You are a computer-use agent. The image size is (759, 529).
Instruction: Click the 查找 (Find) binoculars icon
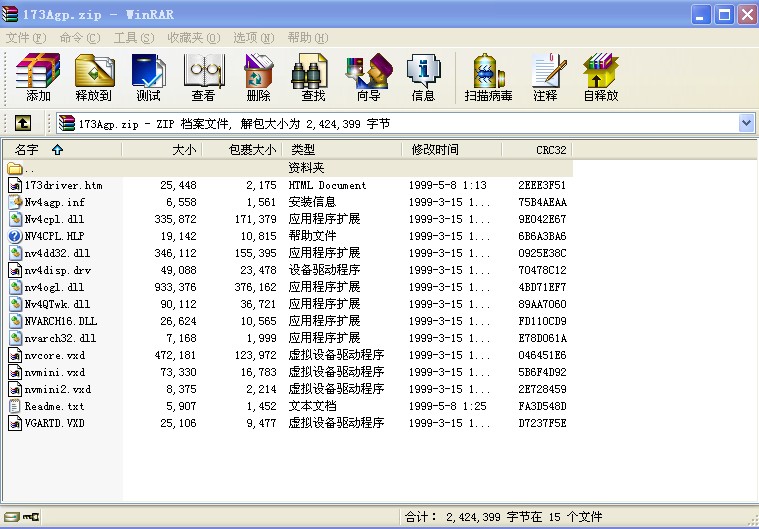coord(310,71)
